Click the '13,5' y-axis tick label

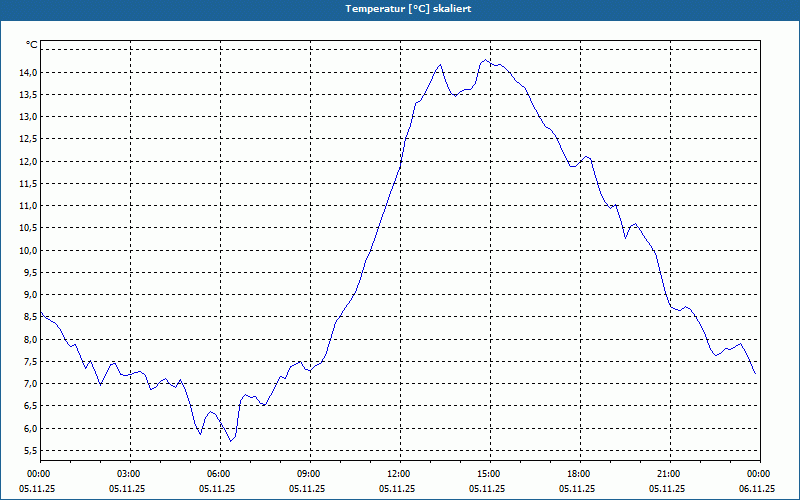pos(29,94)
